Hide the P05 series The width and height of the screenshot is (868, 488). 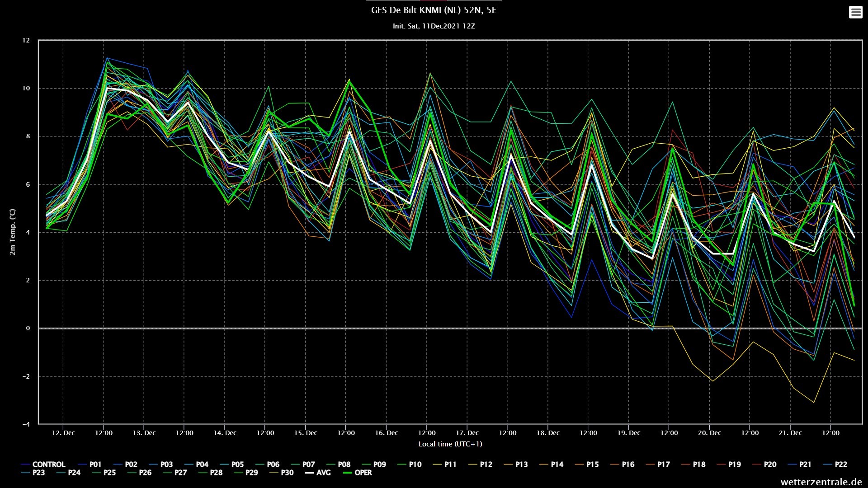tap(231, 465)
